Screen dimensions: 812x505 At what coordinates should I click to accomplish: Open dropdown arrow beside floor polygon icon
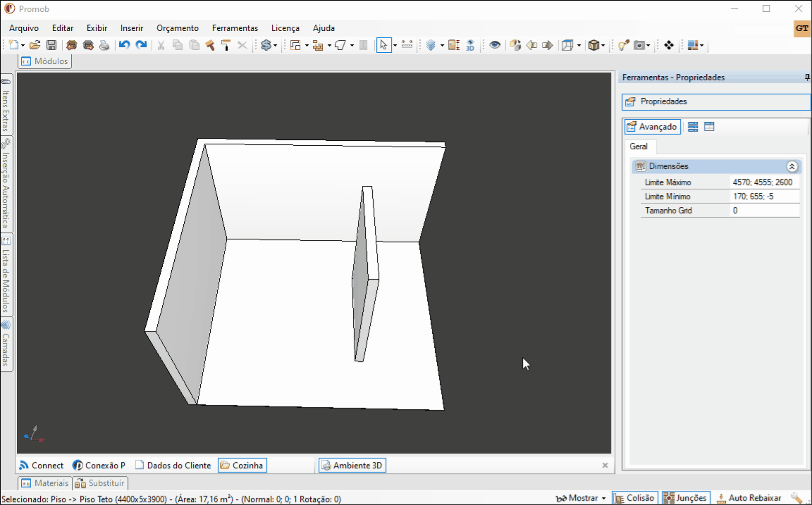(x=352, y=46)
